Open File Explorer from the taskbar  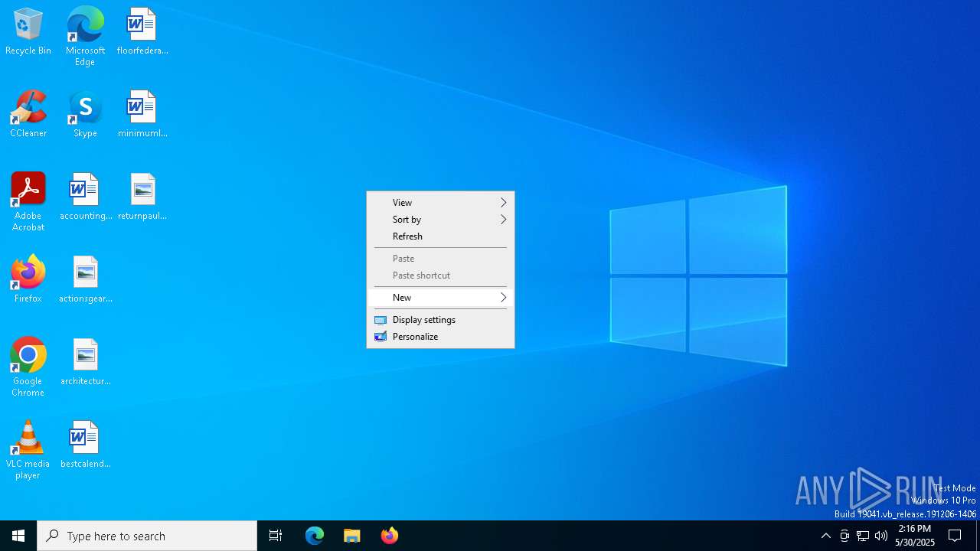click(352, 536)
